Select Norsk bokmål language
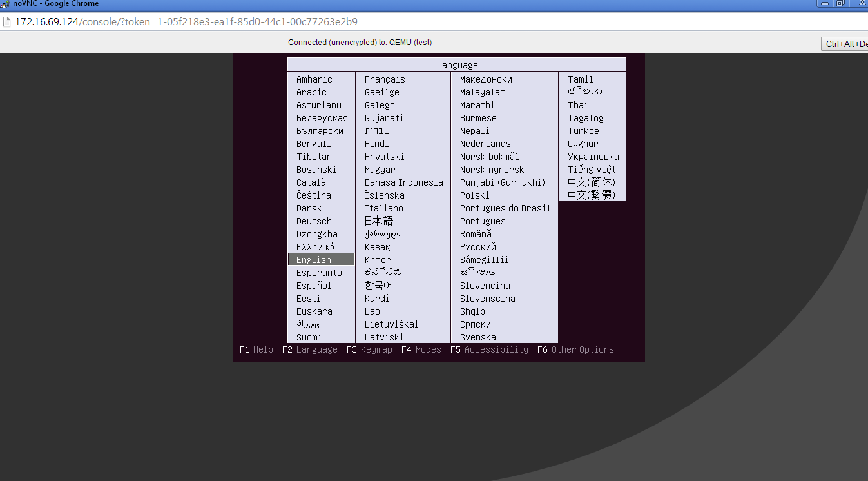Viewport: 868px width, 481px height. (x=490, y=157)
